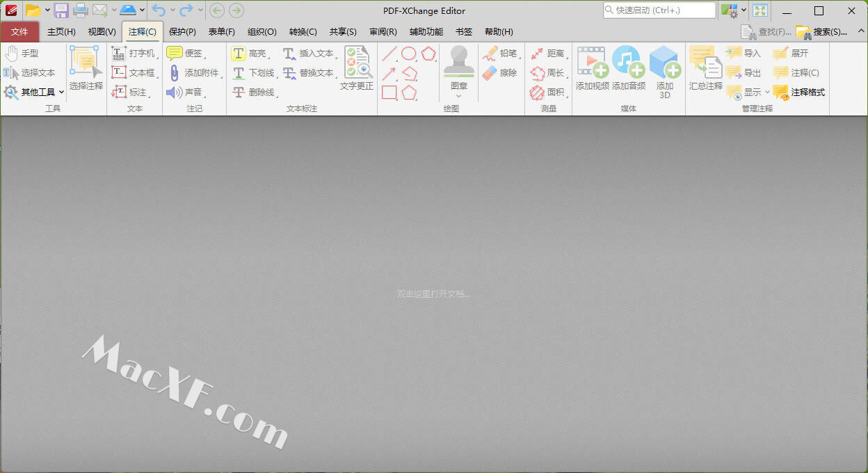Image resolution: width=868 pixels, height=473 pixels.
Task: Expand the 其他工具 dropdown
Action: 61,92
